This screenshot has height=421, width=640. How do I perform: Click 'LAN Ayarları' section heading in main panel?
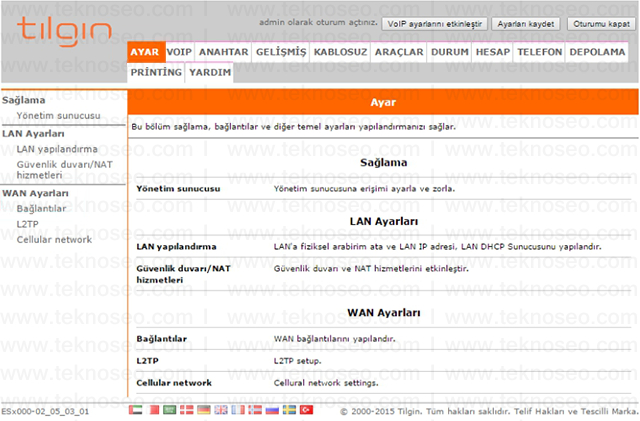pos(384,221)
